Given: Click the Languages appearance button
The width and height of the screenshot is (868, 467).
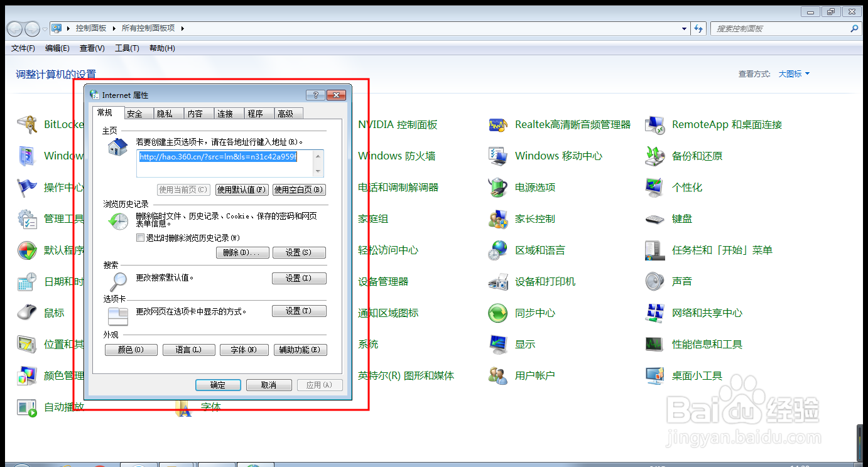Looking at the screenshot, I should 188,350.
